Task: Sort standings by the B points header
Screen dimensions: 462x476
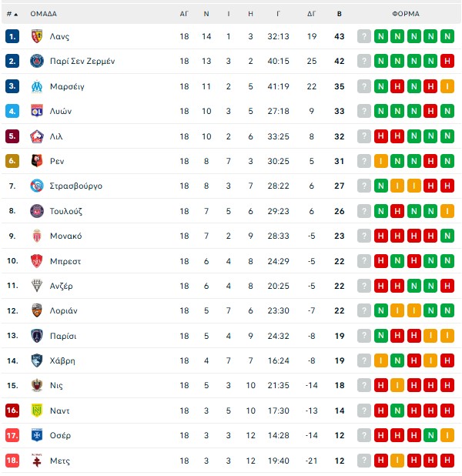Action: (x=340, y=14)
